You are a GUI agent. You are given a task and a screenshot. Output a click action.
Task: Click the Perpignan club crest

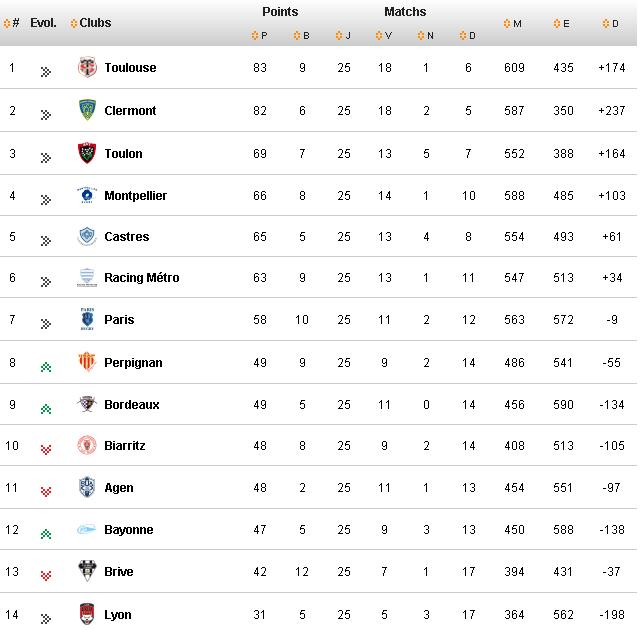click(x=87, y=362)
